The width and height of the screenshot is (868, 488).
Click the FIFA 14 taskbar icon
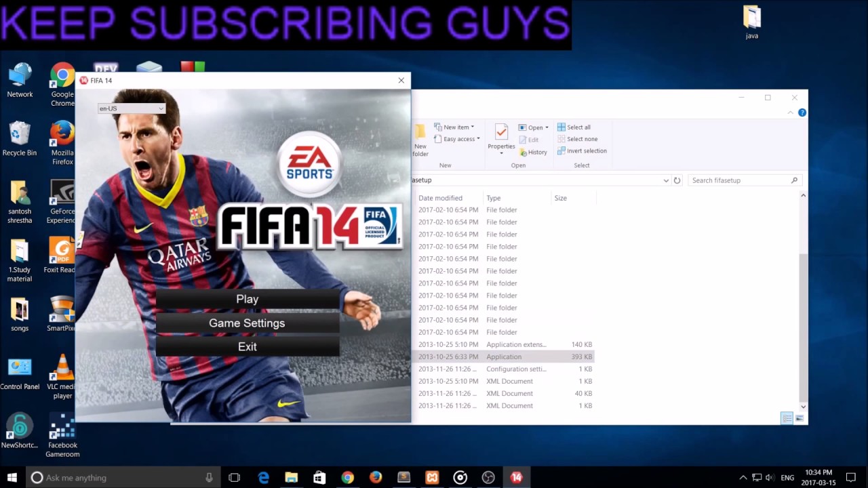517,477
